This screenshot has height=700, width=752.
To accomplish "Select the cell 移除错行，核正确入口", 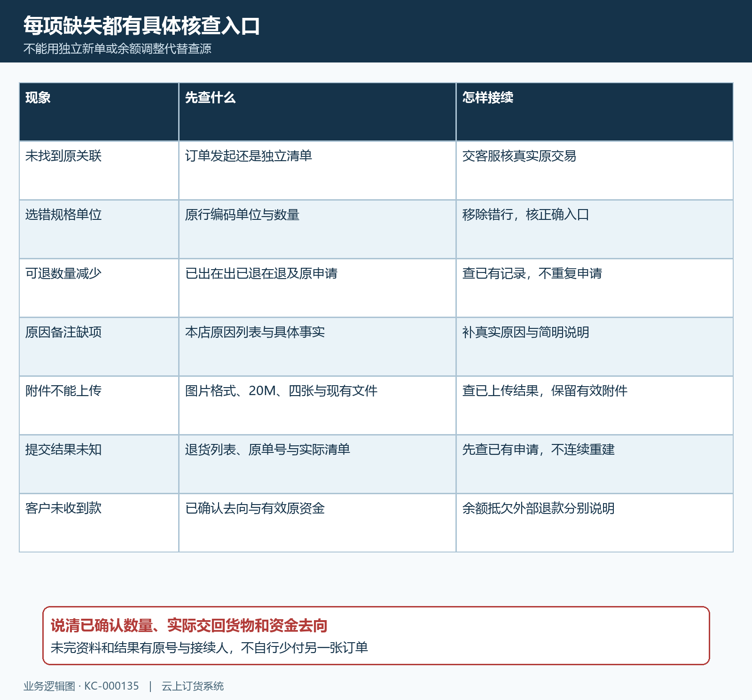I will click(595, 229).
